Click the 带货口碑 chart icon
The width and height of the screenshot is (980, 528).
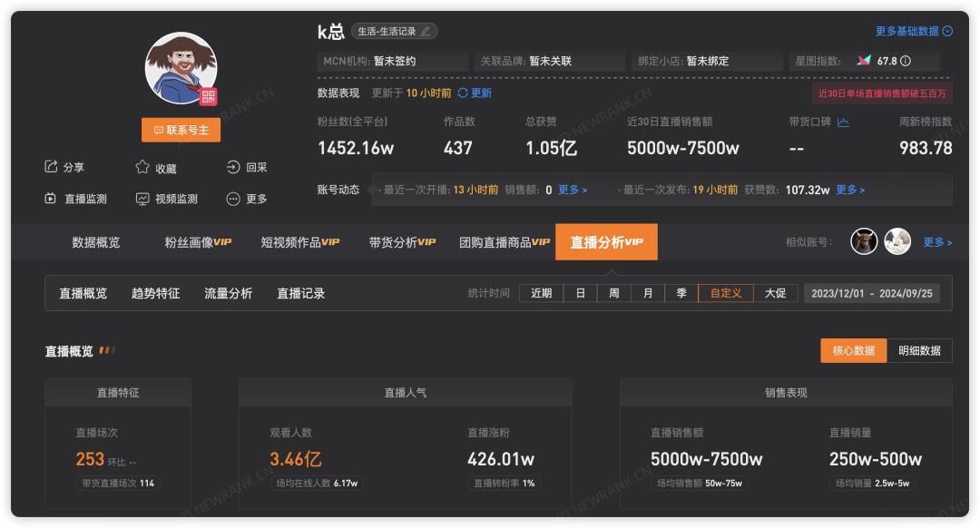843,122
